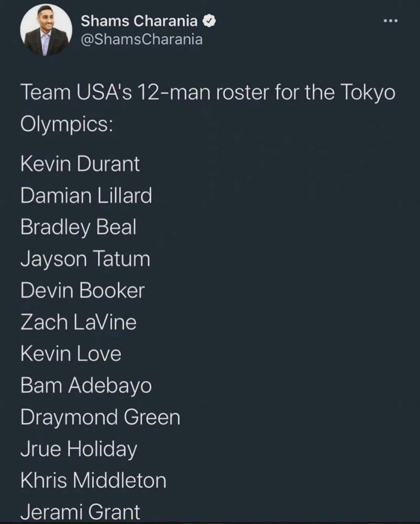Viewport: 420px width, 524px height.
Task: Click the name Devin Booker
Action: point(82,290)
